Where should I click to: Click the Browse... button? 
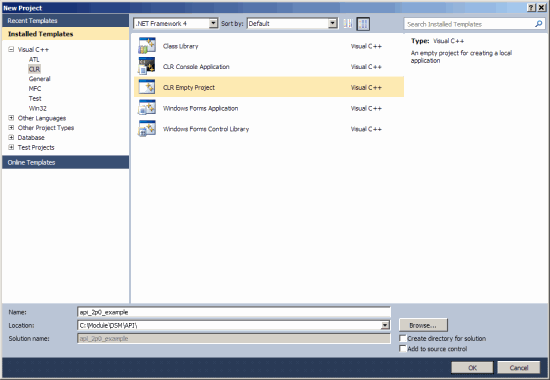tap(423, 325)
